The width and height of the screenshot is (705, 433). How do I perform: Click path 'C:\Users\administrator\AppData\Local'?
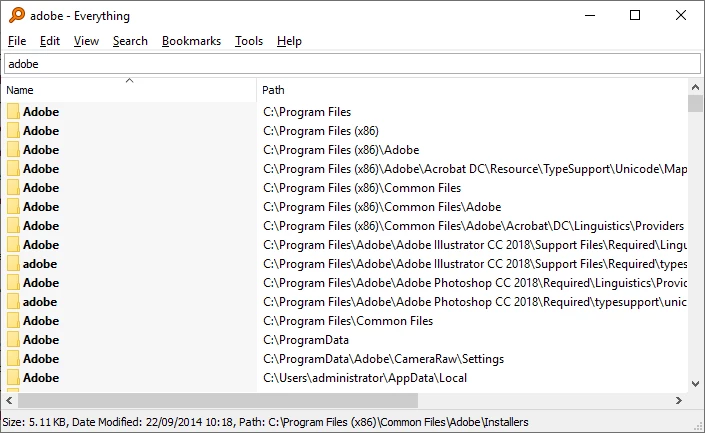(x=365, y=378)
